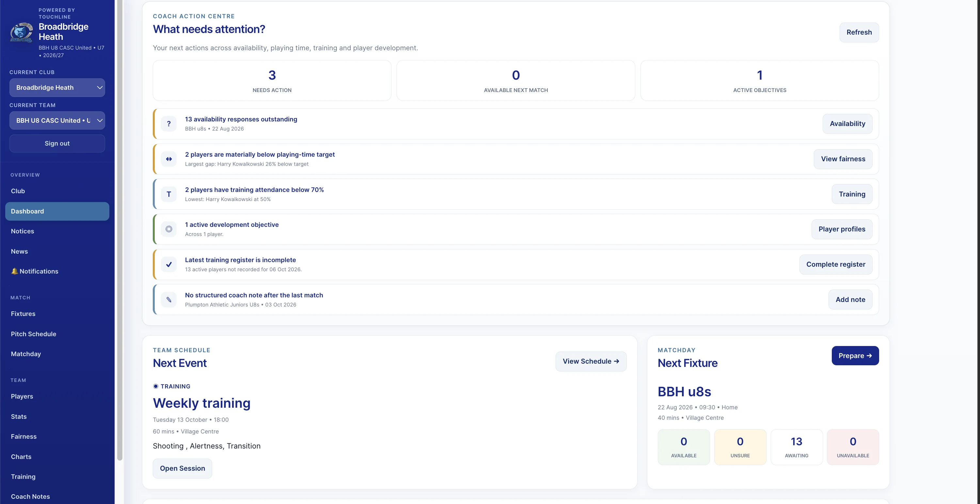This screenshot has height=504, width=980.
Task: Click the Active Objectives summary card
Action: tap(759, 80)
